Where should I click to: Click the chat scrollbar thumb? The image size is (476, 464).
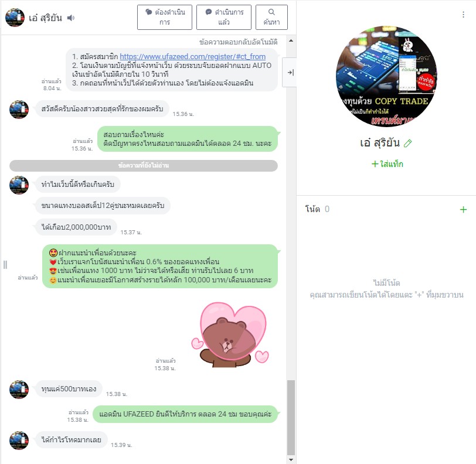pyautogui.click(x=291, y=418)
